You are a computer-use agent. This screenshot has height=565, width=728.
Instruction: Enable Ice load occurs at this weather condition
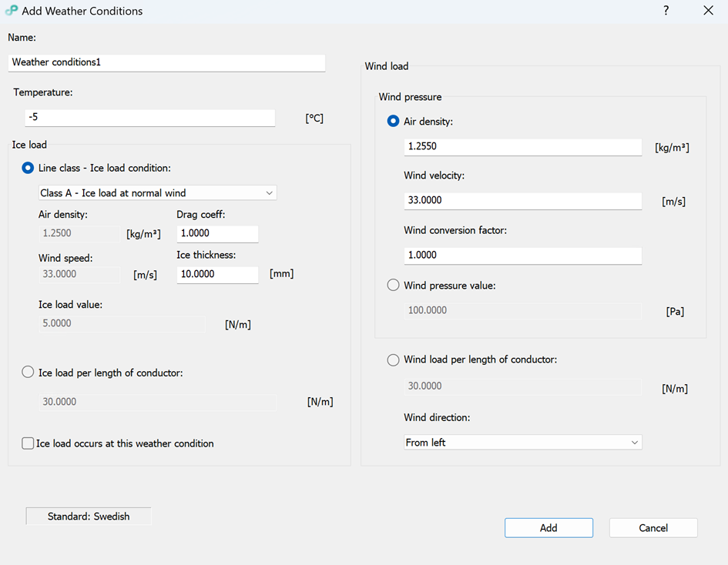click(x=29, y=443)
